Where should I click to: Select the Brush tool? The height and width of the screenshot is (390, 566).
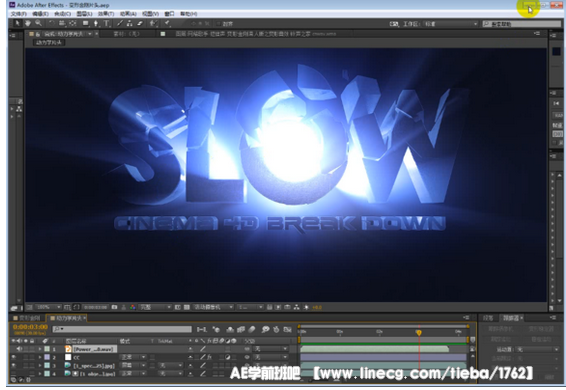pyautogui.click(x=119, y=23)
